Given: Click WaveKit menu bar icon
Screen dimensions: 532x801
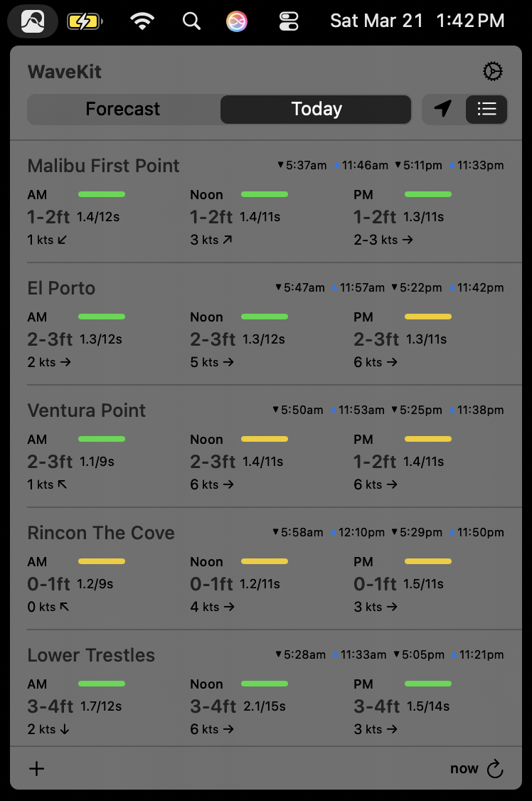Looking at the screenshot, I should 33,21.
